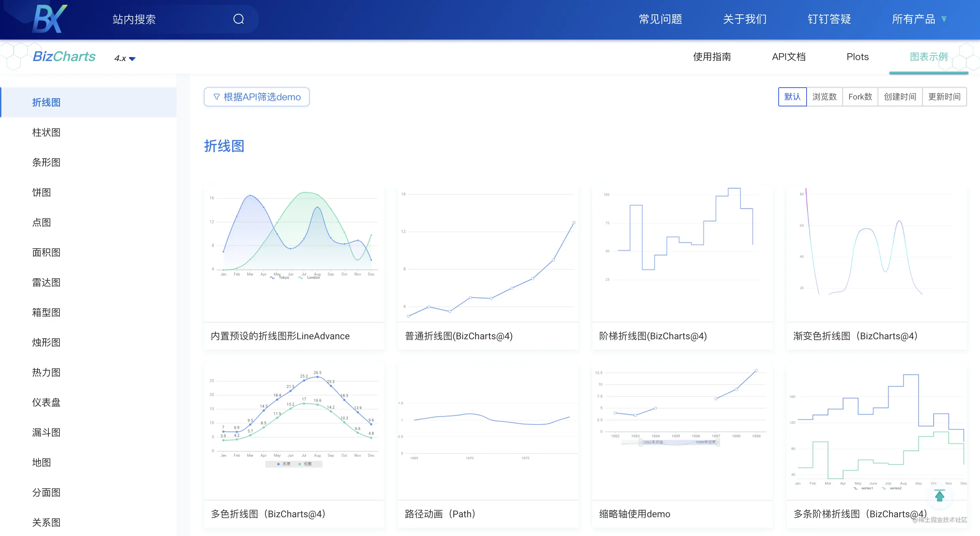The width and height of the screenshot is (980, 536).
Task: Click the BizCharts logo
Action: point(64,56)
